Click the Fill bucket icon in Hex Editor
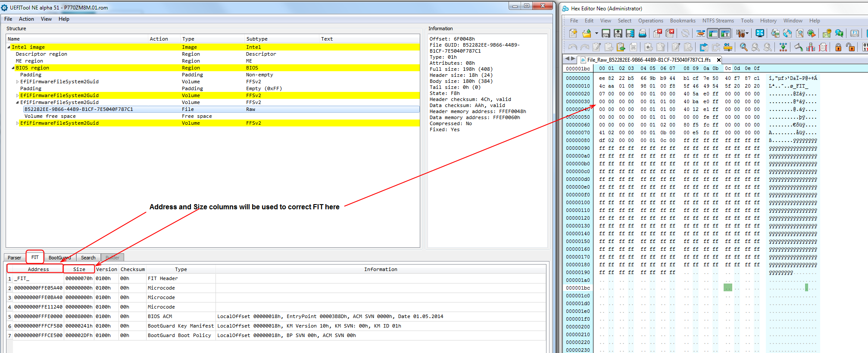The height and width of the screenshot is (353, 868). (799, 47)
